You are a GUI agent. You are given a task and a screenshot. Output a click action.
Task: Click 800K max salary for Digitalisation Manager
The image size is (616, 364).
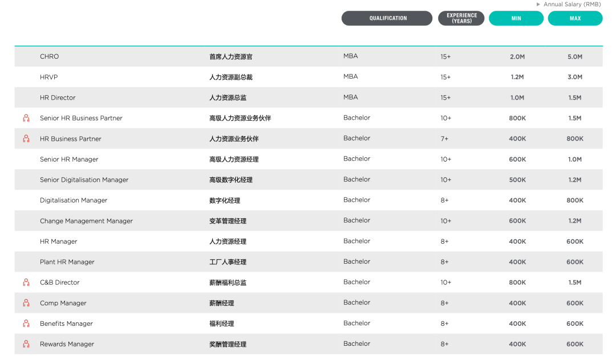575,200
